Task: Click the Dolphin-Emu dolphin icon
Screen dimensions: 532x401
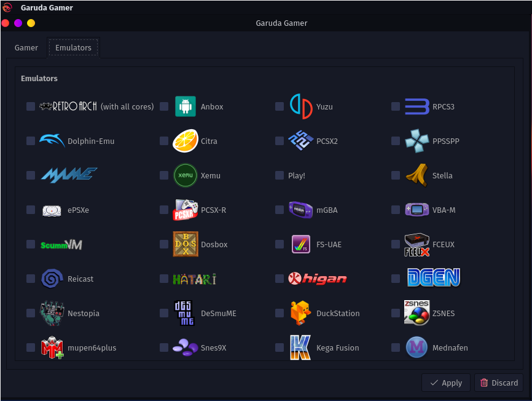Action: click(x=52, y=141)
